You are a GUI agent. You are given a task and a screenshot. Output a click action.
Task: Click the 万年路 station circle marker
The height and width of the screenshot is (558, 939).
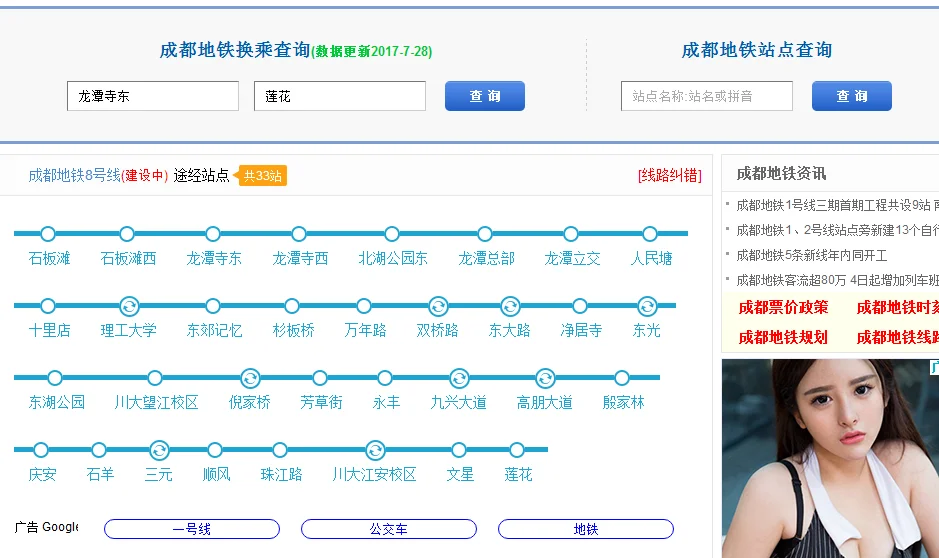364,306
